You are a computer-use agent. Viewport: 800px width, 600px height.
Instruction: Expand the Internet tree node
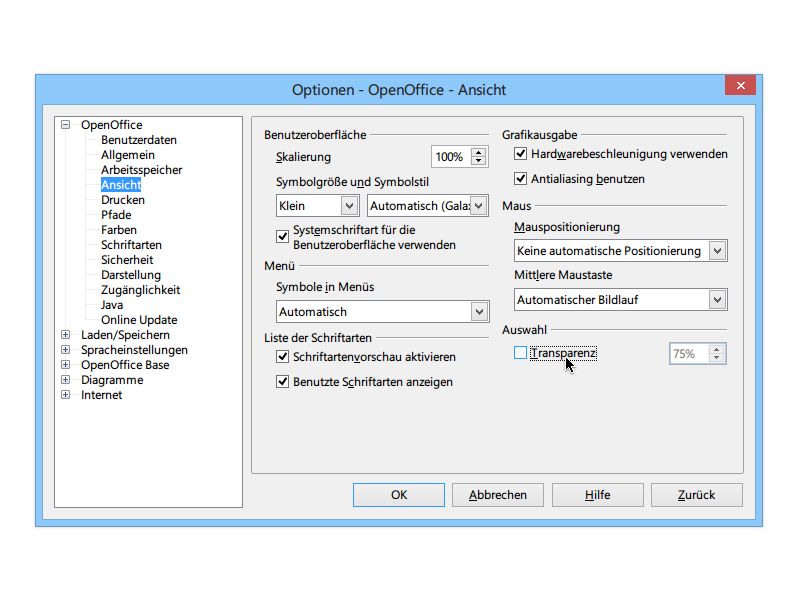pyautogui.click(x=65, y=394)
